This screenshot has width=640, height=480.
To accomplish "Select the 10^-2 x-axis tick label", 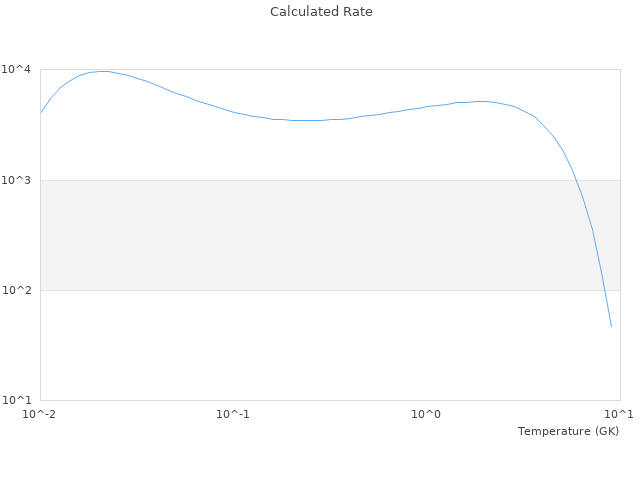I will (x=40, y=414).
